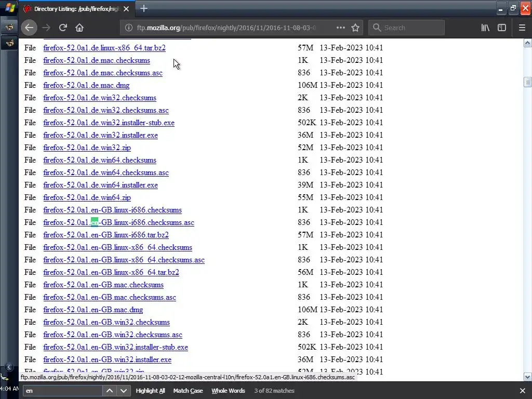
Task: Open en-GB.linux-i686.checksums.asc highlighted link
Action: point(119,222)
